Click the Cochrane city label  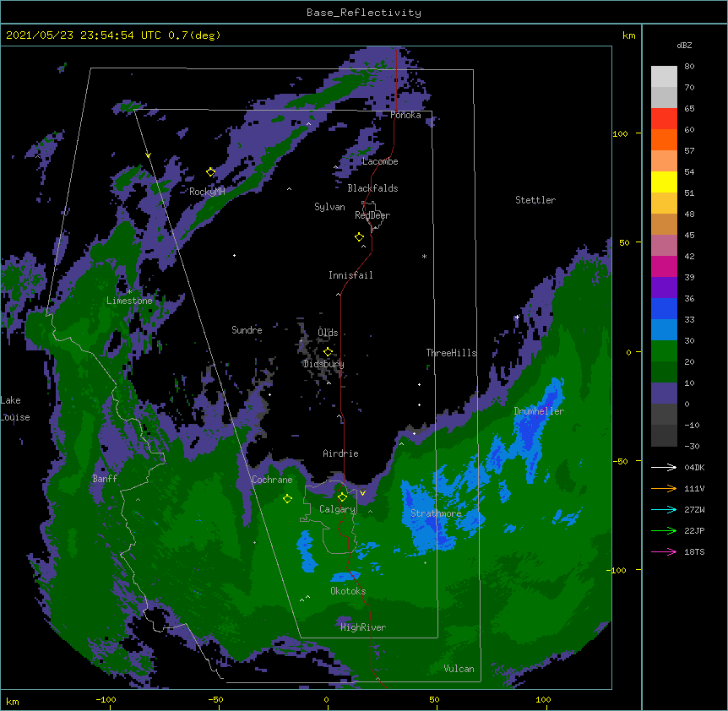272,480
